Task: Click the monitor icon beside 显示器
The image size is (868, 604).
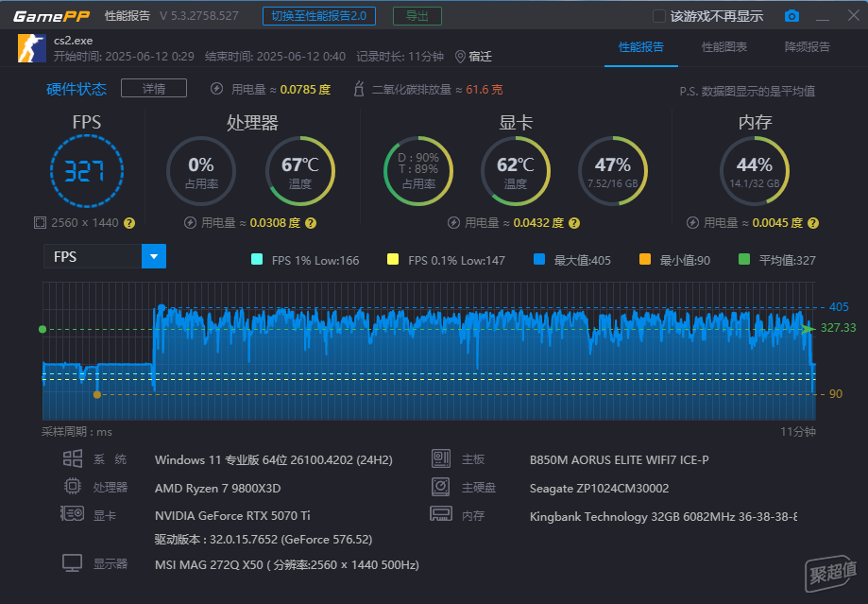Action: (72, 563)
